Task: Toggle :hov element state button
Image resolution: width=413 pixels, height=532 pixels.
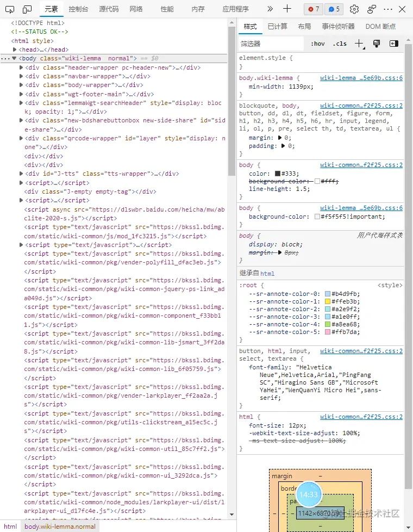Action: tap(318, 44)
